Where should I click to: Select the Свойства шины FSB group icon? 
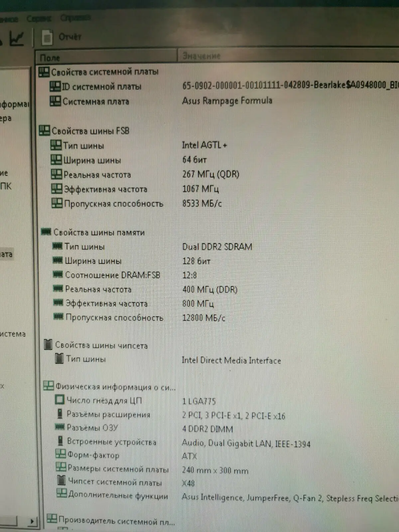(44, 130)
